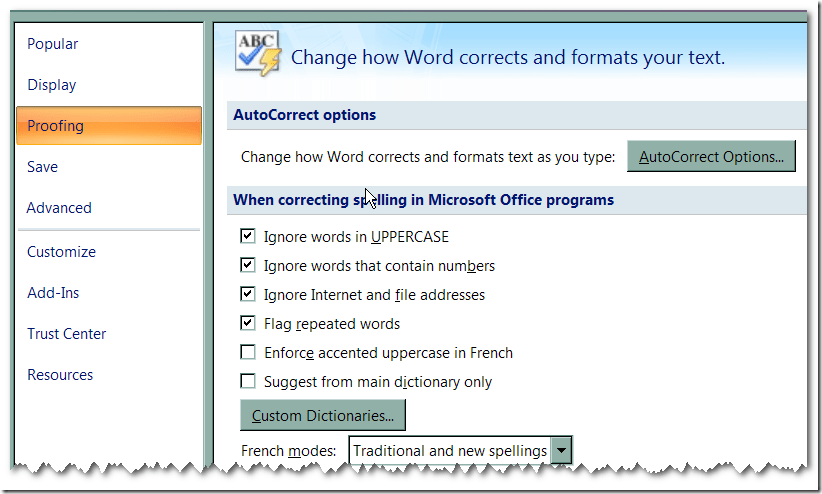Open the Advanced options category
The width and height of the screenshot is (822, 494).
pyautogui.click(x=59, y=208)
